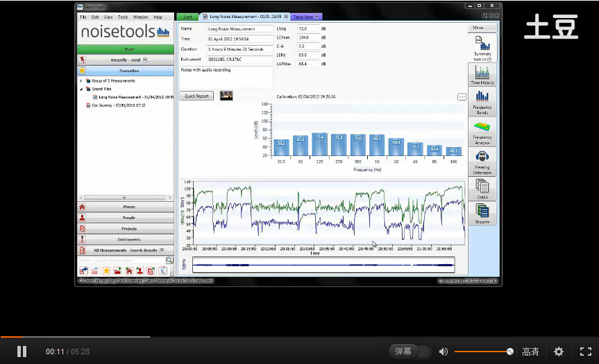Click the add new project icon

point(151,271)
